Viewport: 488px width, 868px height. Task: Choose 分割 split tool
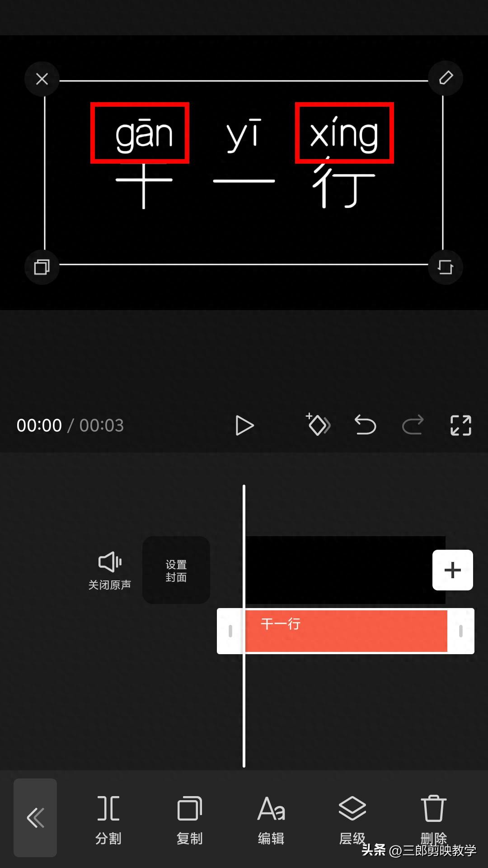pyautogui.click(x=108, y=820)
